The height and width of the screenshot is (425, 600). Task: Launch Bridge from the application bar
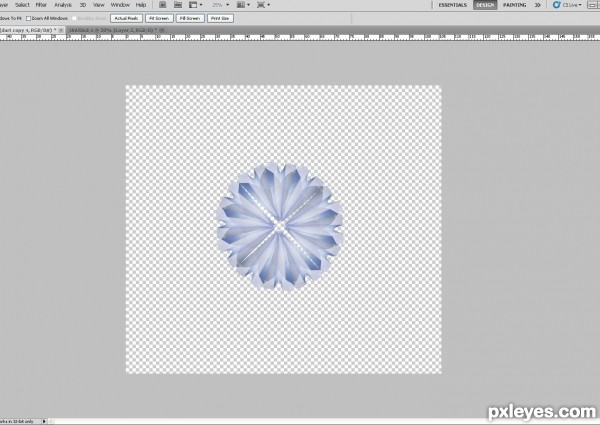click(163, 5)
